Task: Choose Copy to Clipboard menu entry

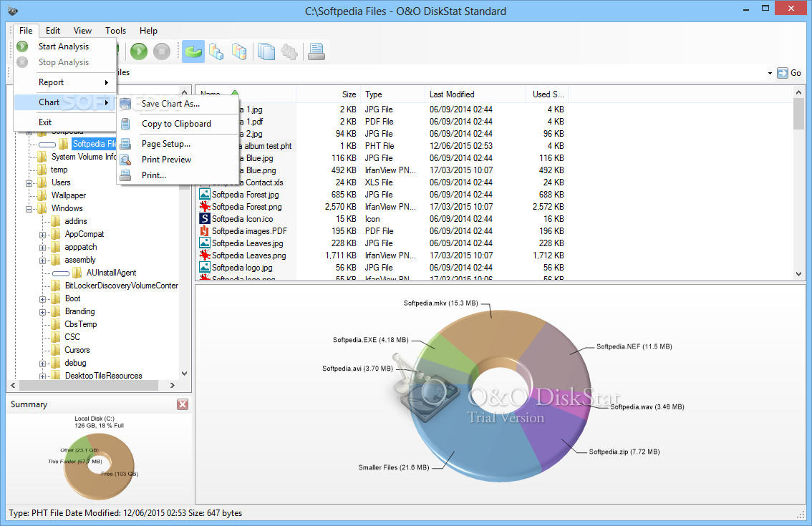Action: [178, 124]
